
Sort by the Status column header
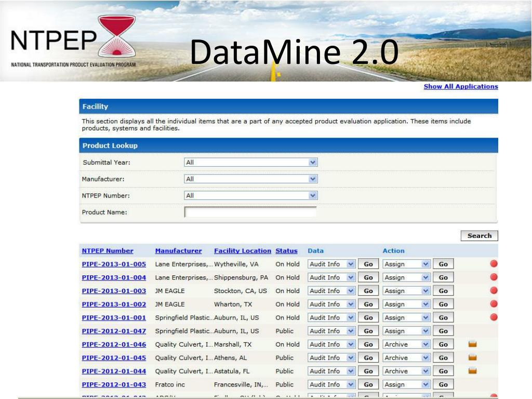pos(286,251)
